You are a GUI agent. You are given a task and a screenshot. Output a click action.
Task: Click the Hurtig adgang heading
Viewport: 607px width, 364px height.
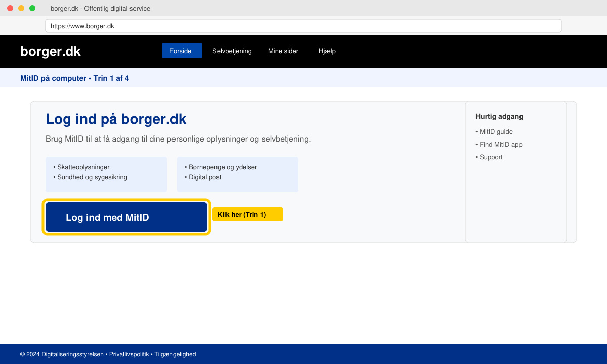(x=499, y=116)
